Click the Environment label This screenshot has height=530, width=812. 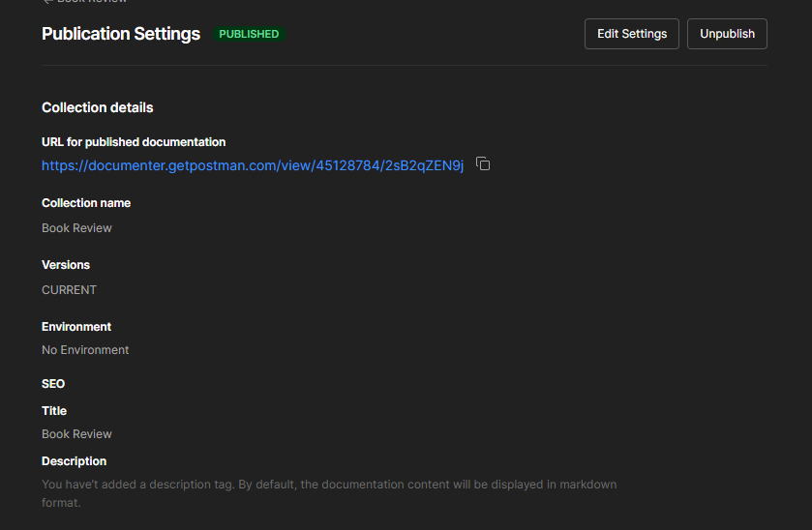[76, 327]
